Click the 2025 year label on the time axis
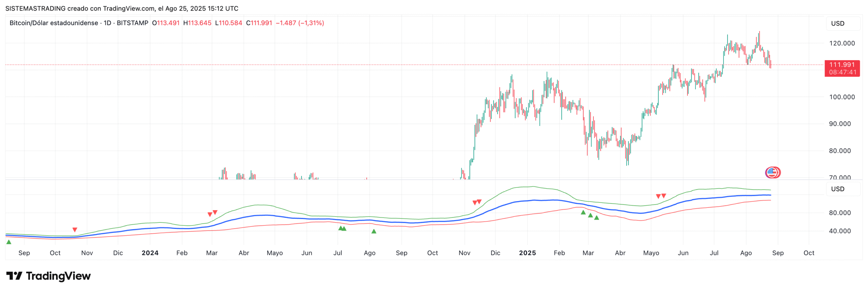The height and width of the screenshot is (292, 868). [527, 253]
